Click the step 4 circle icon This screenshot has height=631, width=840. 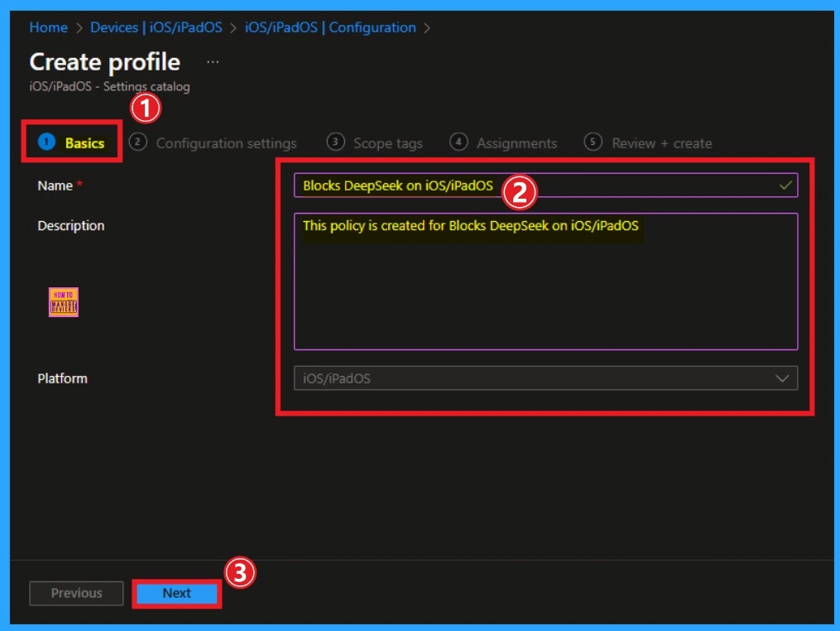458,142
